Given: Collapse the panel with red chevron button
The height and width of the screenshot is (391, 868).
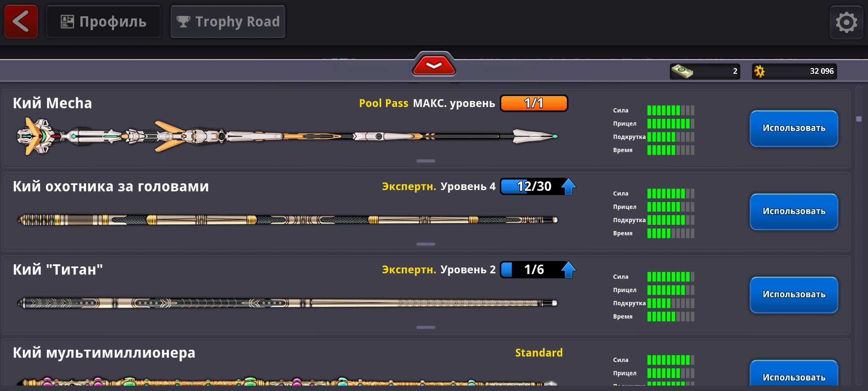Looking at the screenshot, I should click(434, 65).
